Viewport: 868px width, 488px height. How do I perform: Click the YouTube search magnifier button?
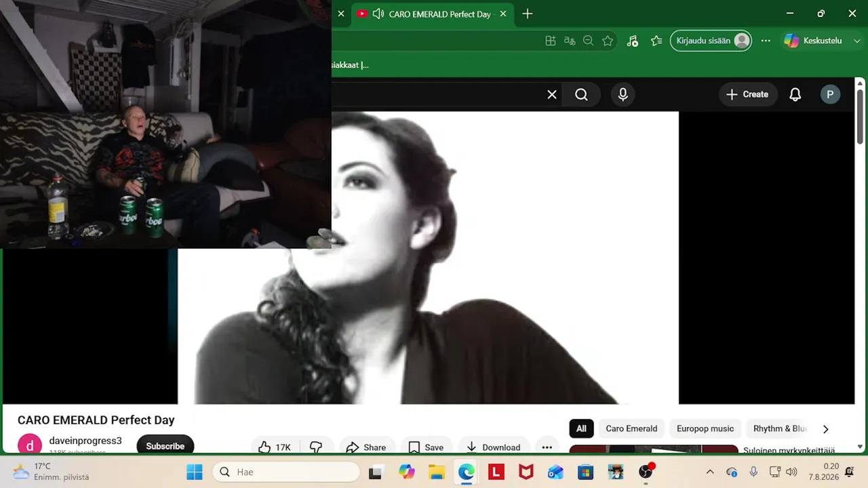pos(581,95)
